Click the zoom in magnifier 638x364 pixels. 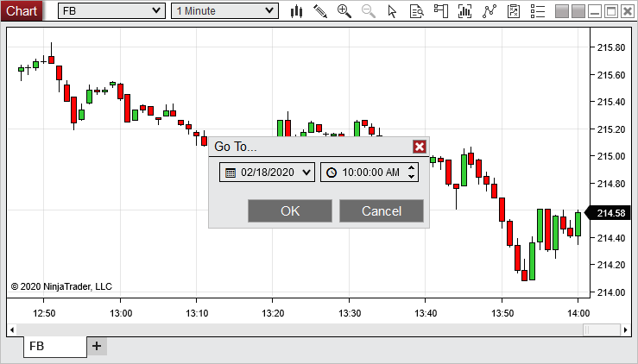tap(344, 11)
